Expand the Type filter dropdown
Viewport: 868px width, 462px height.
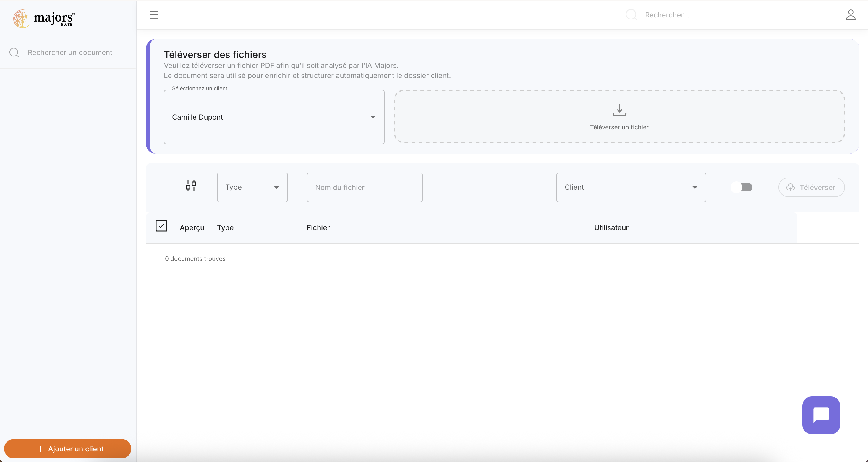click(252, 187)
